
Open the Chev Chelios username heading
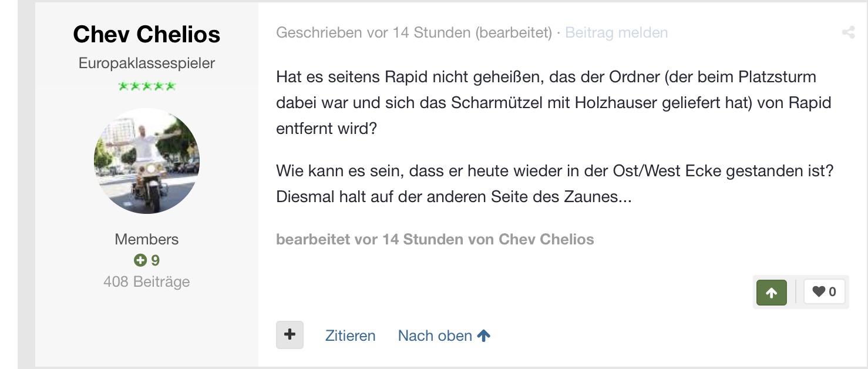click(147, 35)
